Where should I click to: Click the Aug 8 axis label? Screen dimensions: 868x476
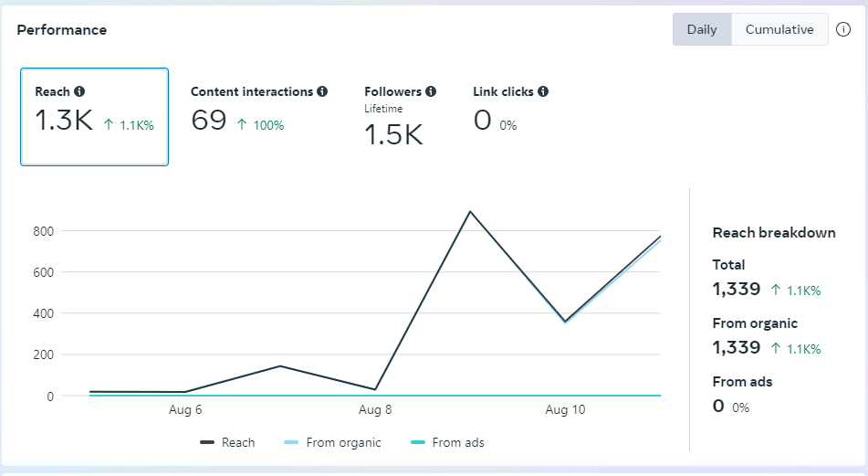point(375,410)
